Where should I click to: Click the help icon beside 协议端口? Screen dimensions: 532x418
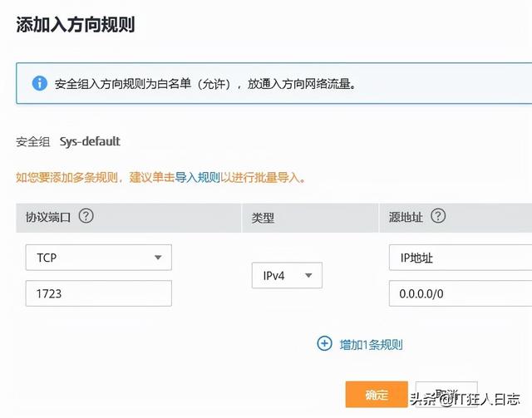(86, 216)
